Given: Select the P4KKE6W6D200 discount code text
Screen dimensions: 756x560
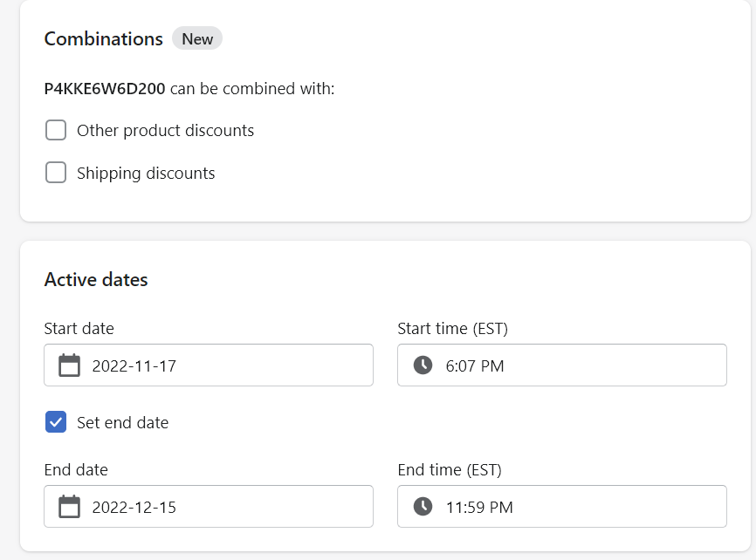Looking at the screenshot, I should coord(105,89).
